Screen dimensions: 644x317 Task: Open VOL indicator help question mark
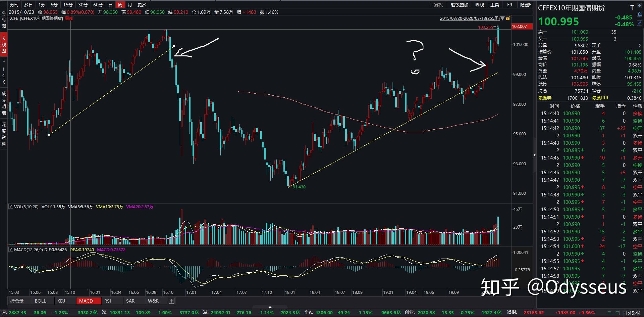pyautogui.click(x=11, y=207)
